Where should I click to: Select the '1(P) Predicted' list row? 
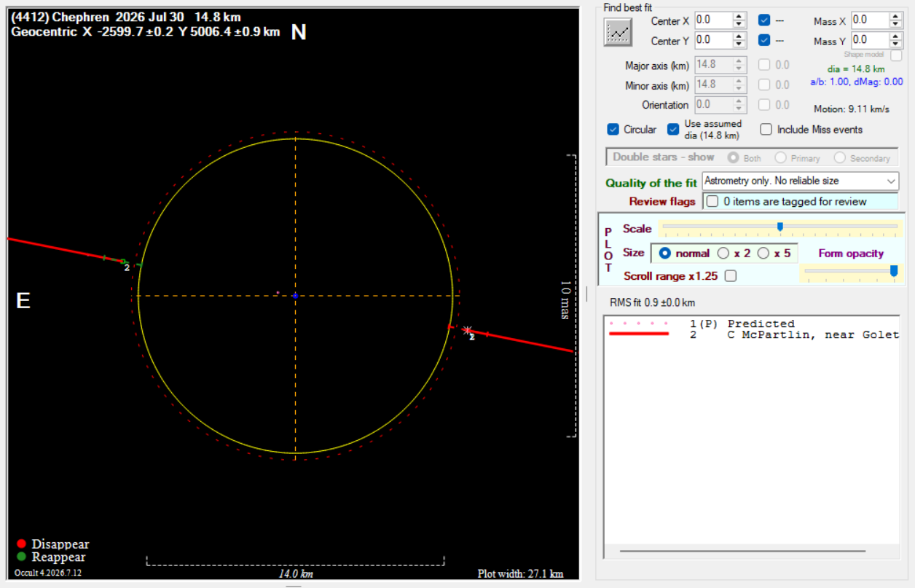752,324
